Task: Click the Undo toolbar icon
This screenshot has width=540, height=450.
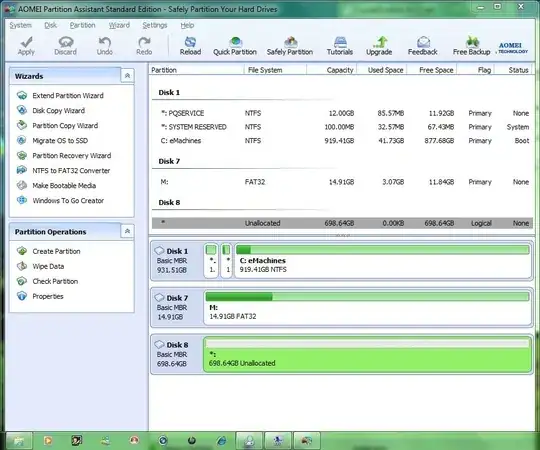Action: (104, 46)
